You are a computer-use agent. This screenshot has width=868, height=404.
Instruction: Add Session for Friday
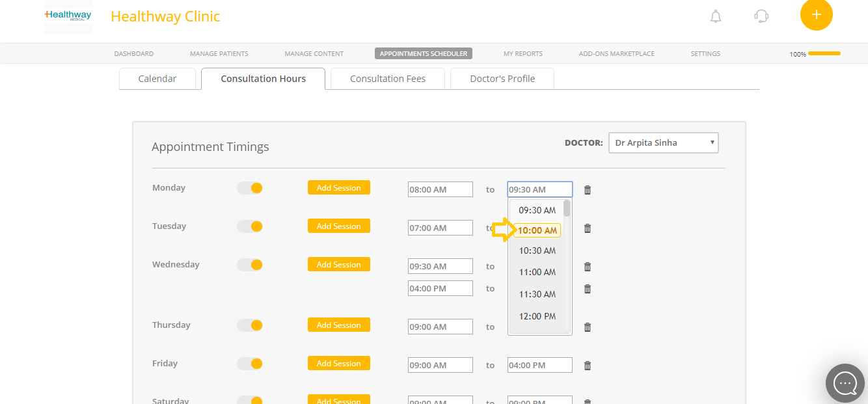click(x=339, y=363)
